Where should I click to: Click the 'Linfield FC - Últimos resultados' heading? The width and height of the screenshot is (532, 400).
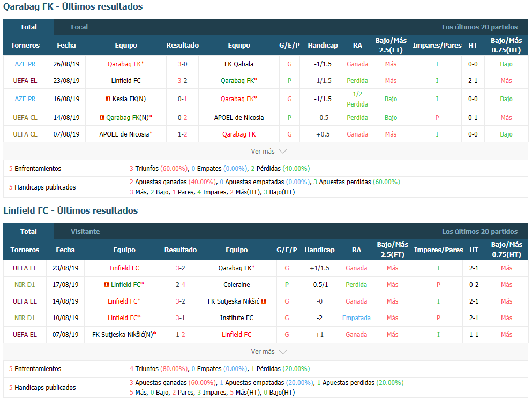click(x=71, y=210)
